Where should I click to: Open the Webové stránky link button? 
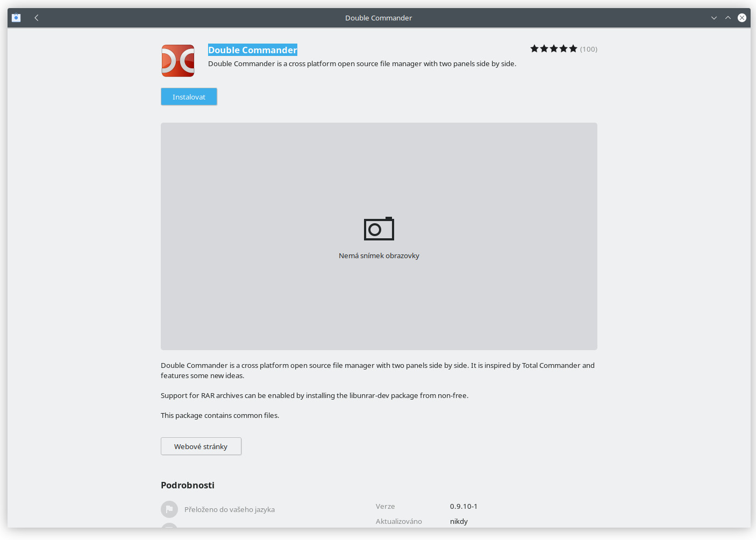201,446
